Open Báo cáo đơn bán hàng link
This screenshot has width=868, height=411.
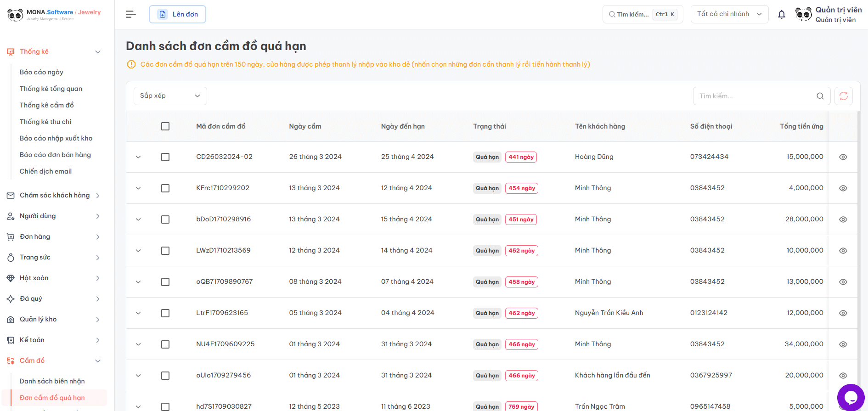click(55, 155)
